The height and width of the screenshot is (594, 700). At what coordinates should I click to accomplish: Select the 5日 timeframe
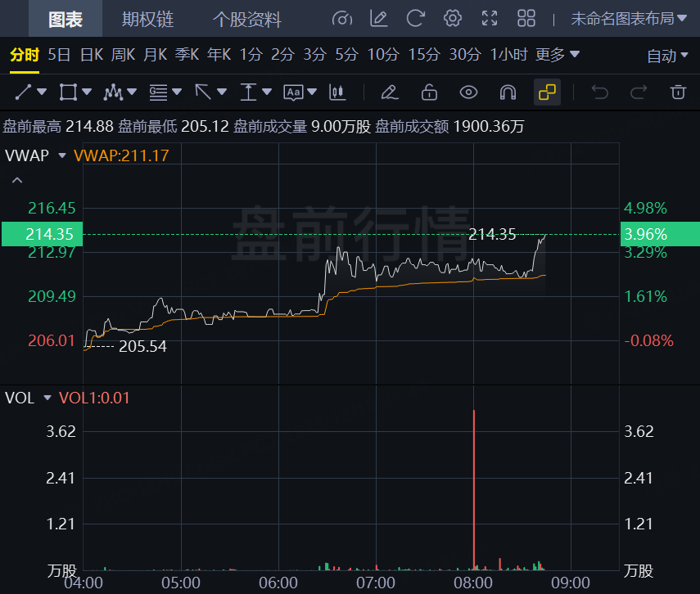59,55
